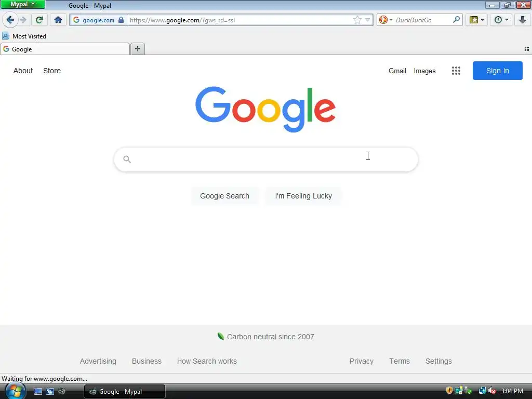
Task: Open the DuckDuckGo search engine selector
Action: tap(385, 20)
